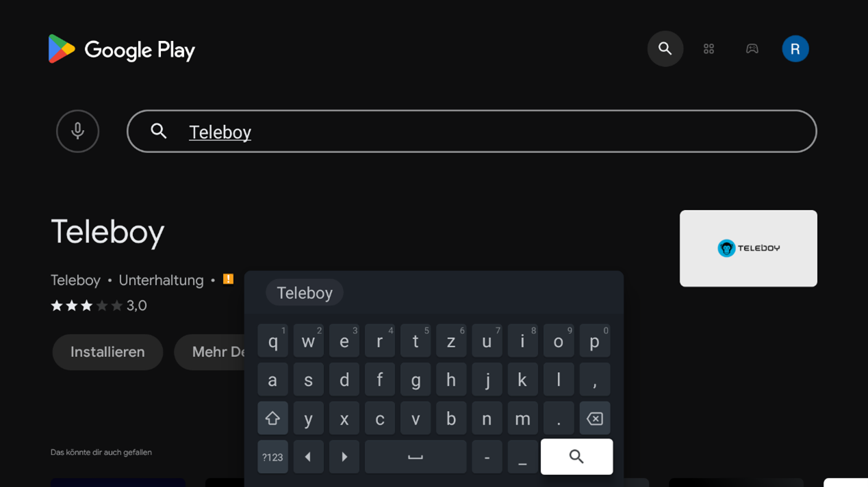The height and width of the screenshot is (487, 868).
Task: Open the apps grid icon
Action: [x=709, y=49]
